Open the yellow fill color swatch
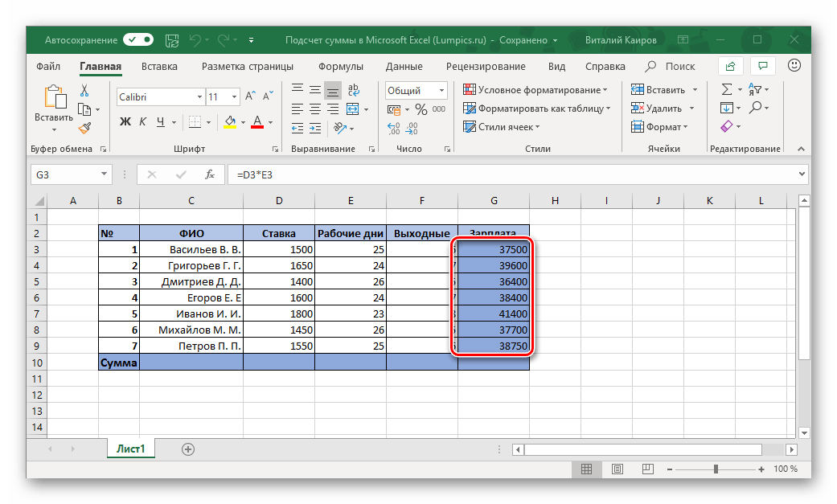The image size is (837, 504). (230, 122)
